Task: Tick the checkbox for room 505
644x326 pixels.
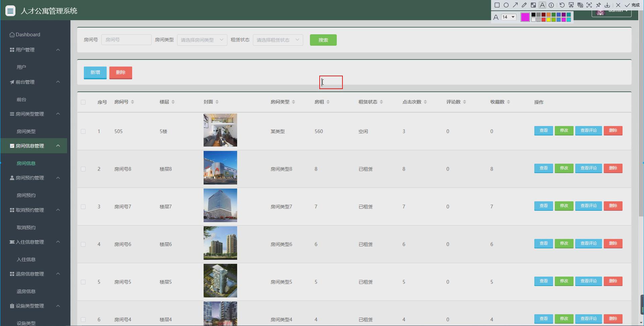Action: [x=83, y=131]
